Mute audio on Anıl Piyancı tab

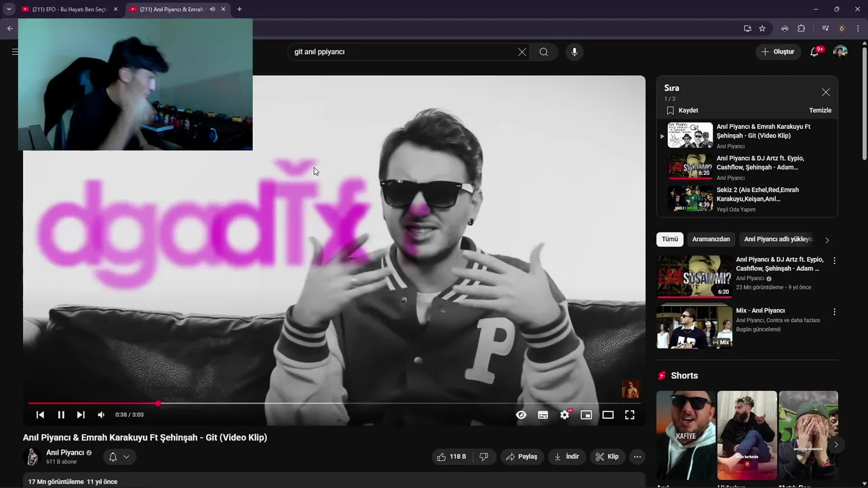click(x=212, y=9)
